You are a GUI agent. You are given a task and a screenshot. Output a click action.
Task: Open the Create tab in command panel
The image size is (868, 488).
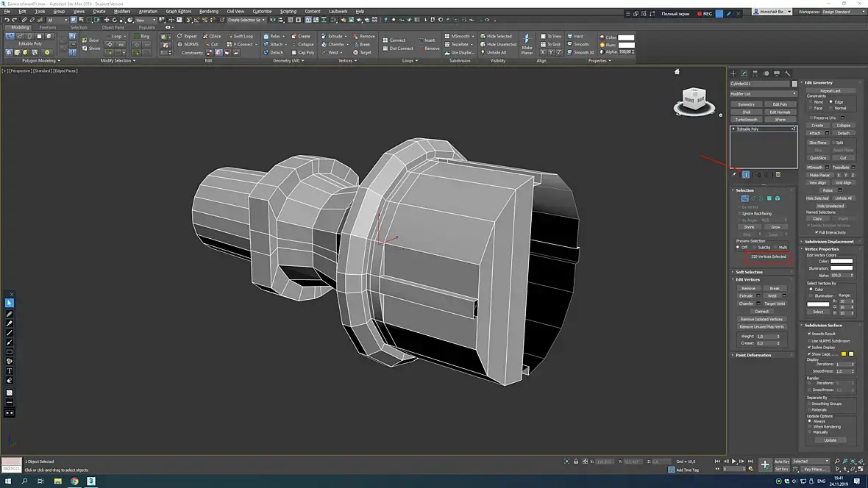point(733,73)
